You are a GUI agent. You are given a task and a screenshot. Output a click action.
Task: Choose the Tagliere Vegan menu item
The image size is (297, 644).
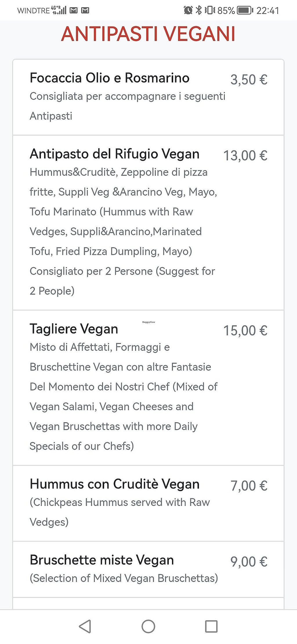click(74, 329)
